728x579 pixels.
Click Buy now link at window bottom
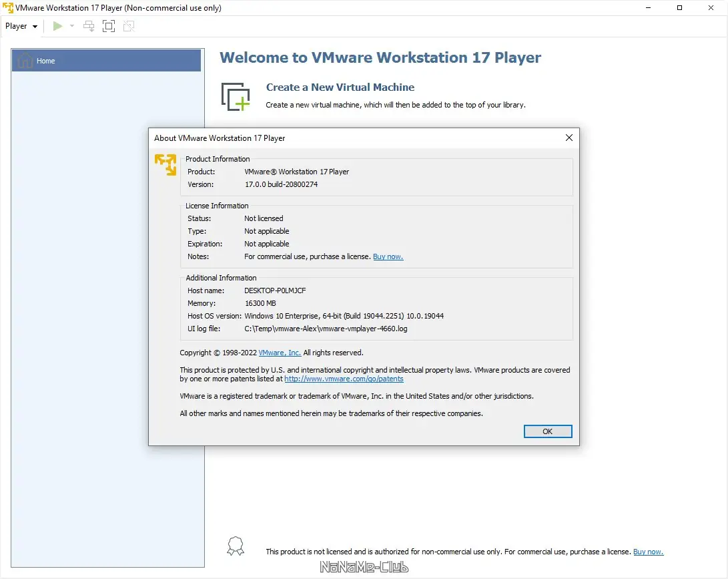(648, 552)
